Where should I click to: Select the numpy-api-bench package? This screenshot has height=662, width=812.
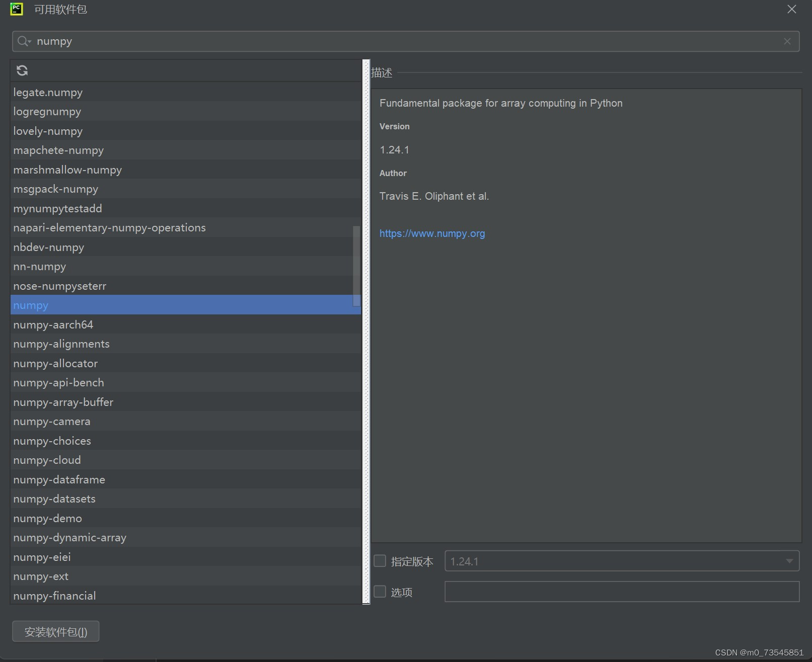click(185, 382)
